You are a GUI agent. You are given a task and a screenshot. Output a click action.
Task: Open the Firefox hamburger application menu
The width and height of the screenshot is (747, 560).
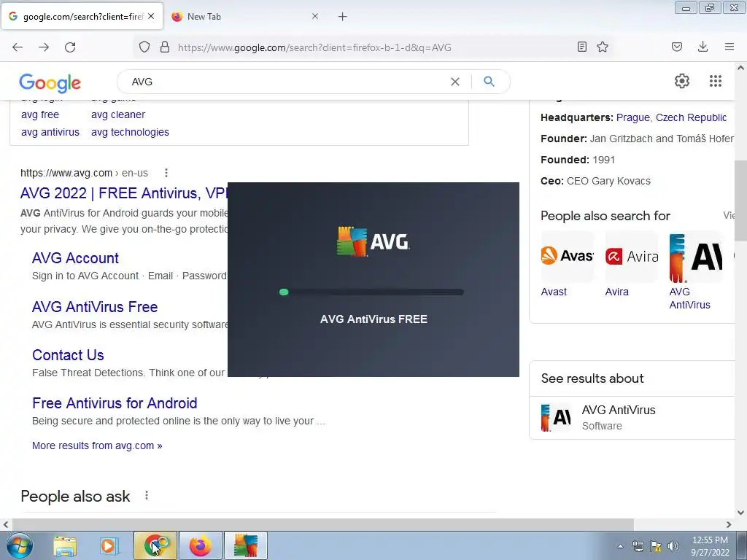tap(729, 47)
